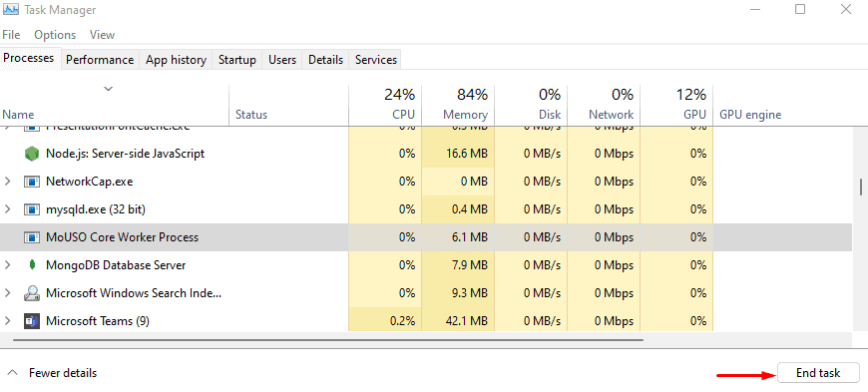Expand the NetworkCap.exe process group

coord(8,182)
